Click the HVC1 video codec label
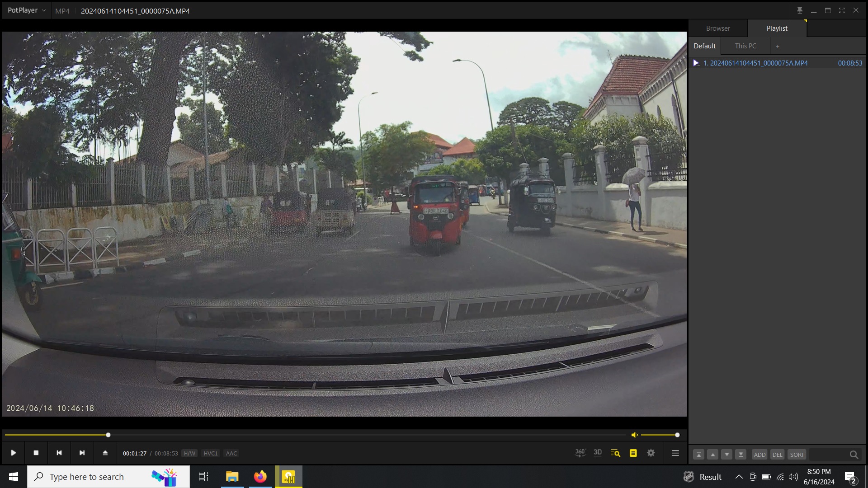 [211, 453]
